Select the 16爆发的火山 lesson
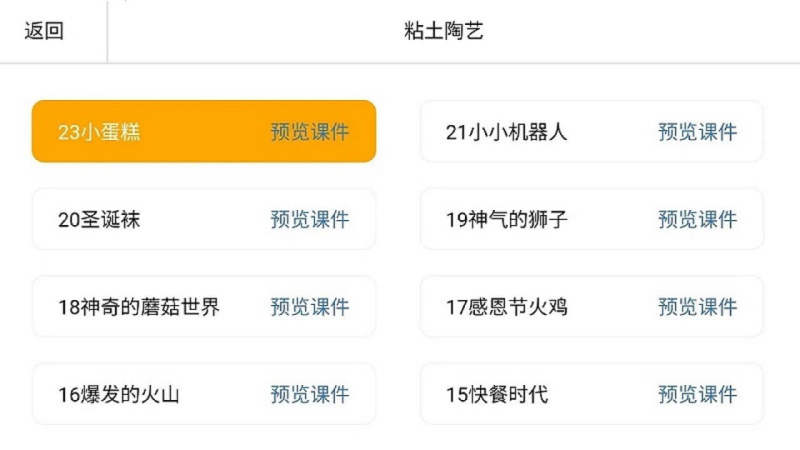 (x=119, y=395)
